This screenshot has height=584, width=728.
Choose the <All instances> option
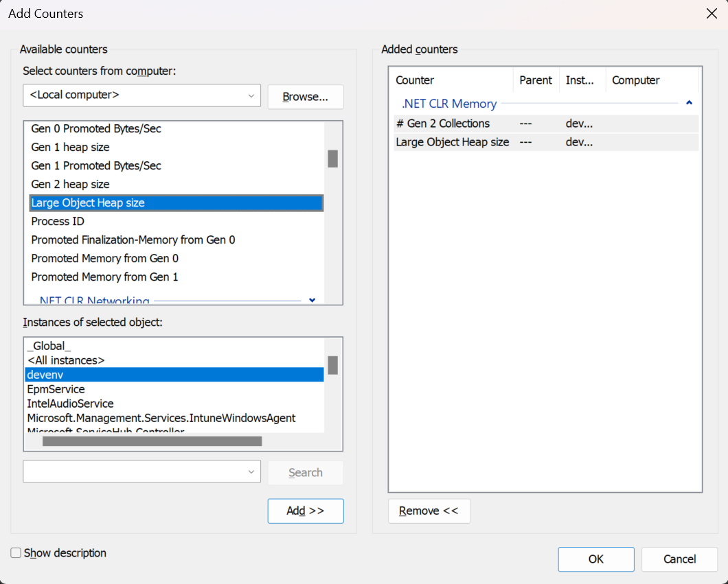[x=66, y=360]
